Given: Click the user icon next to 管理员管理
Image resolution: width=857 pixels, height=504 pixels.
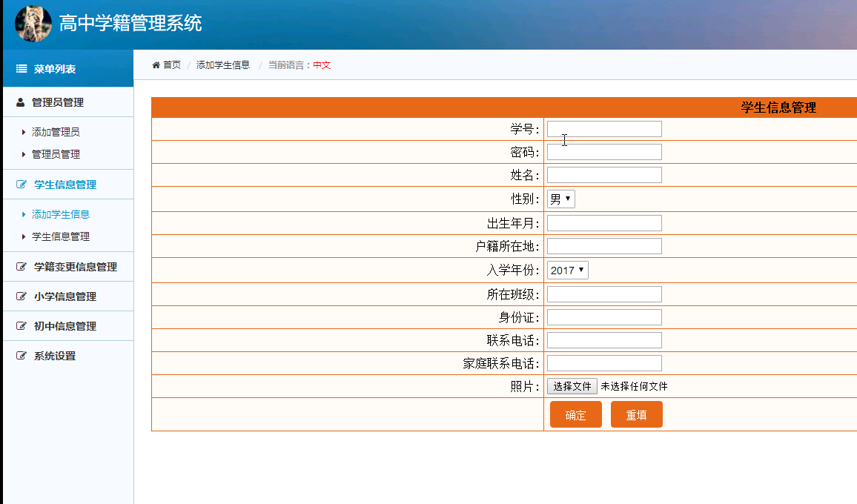Looking at the screenshot, I should coord(20,102).
